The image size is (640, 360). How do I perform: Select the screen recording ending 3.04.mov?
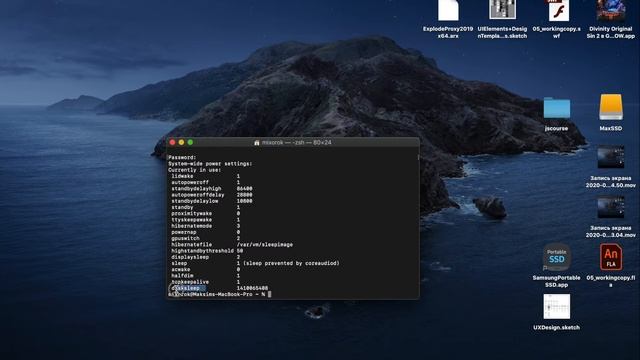coord(611,207)
